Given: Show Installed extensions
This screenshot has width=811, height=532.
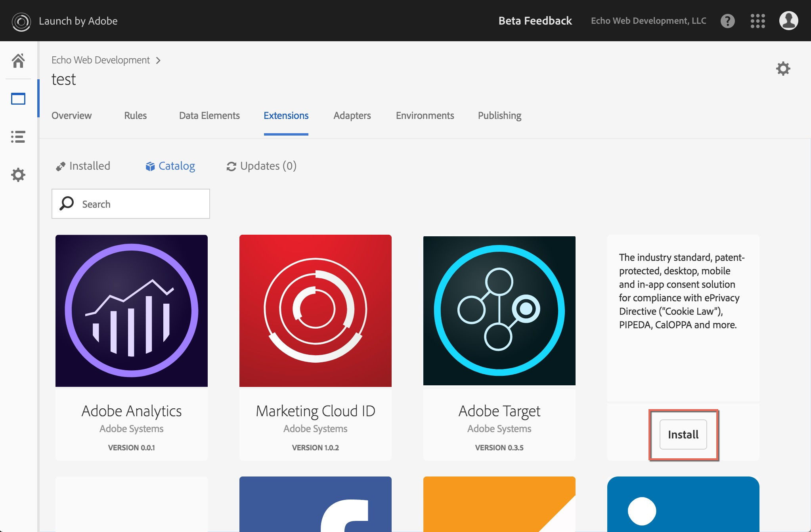Looking at the screenshot, I should 83,166.
